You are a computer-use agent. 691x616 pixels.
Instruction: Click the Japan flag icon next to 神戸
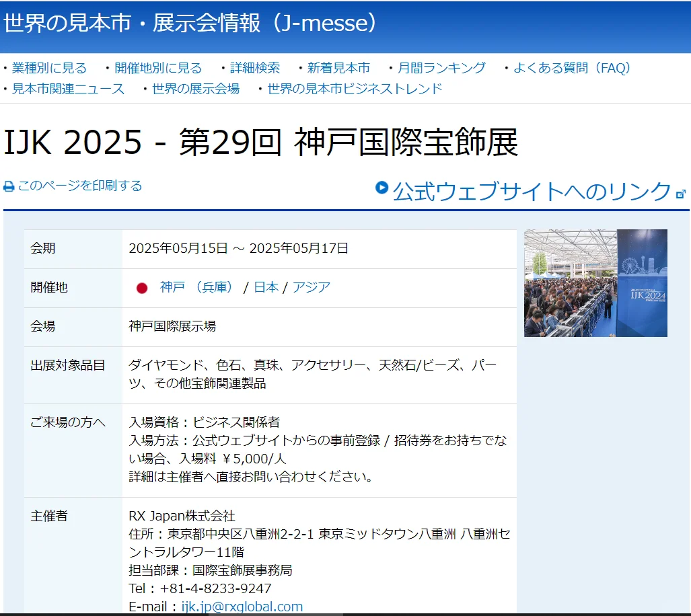click(142, 286)
